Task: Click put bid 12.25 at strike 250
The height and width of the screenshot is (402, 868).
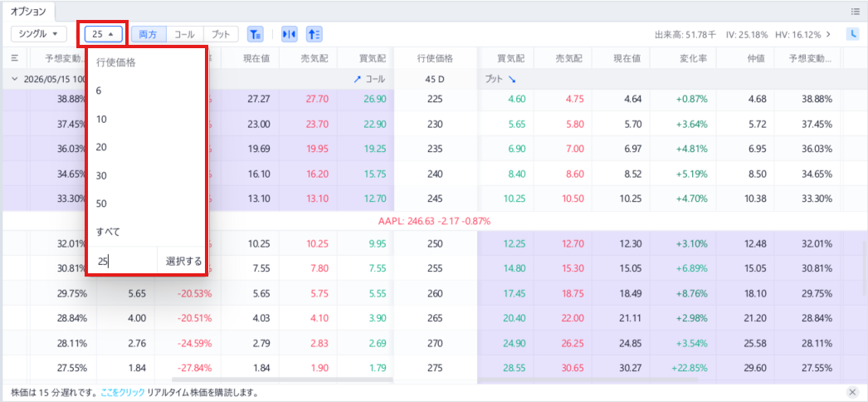Action: pyautogui.click(x=514, y=243)
